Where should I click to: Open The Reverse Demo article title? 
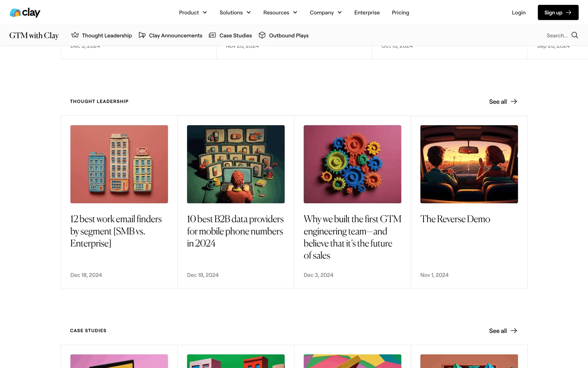tap(455, 219)
